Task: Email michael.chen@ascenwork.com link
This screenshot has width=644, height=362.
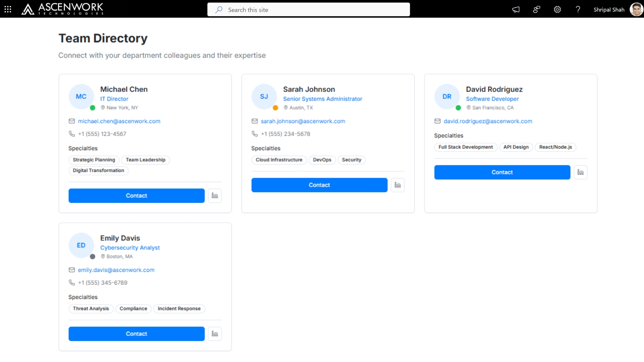Action: tap(119, 121)
